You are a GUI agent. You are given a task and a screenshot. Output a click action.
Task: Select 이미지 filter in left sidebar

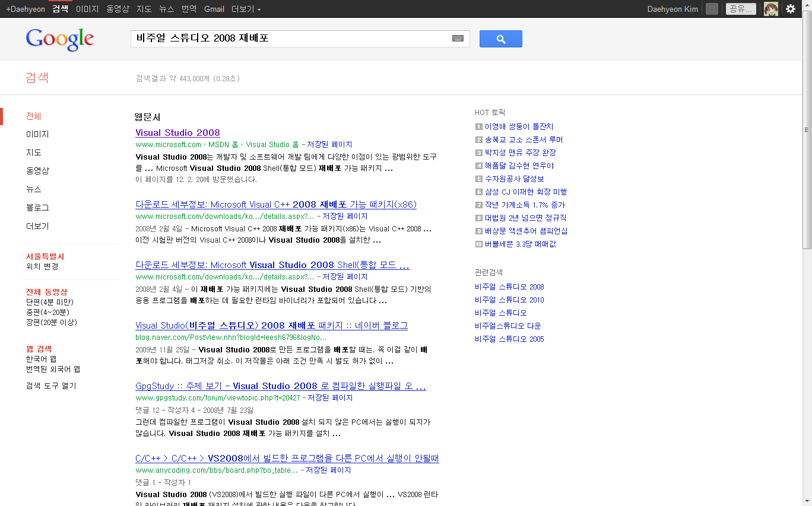37,135
